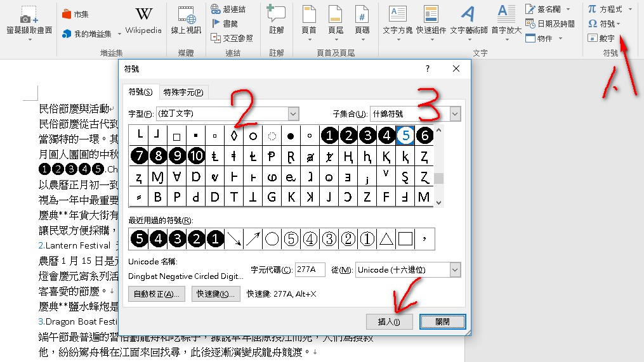Click the Insert button in dialog
This screenshot has width=644, height=362.
pyautogui.click(x=390, y=321)
